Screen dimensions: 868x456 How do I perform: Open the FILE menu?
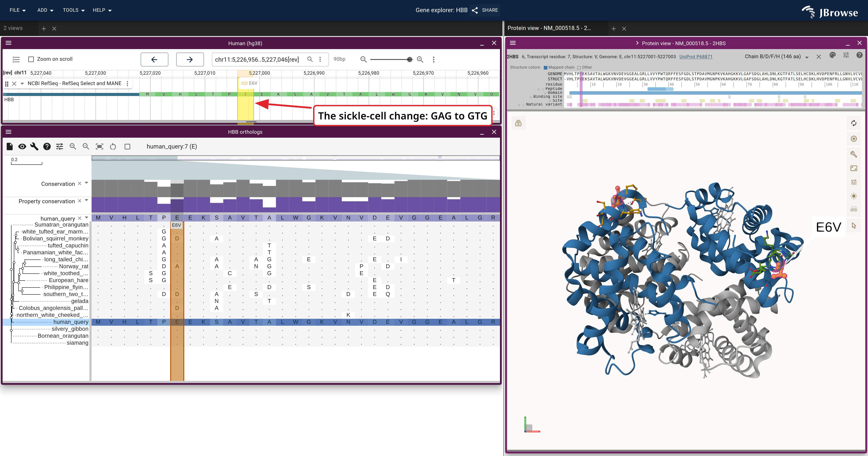pos(18,10)
